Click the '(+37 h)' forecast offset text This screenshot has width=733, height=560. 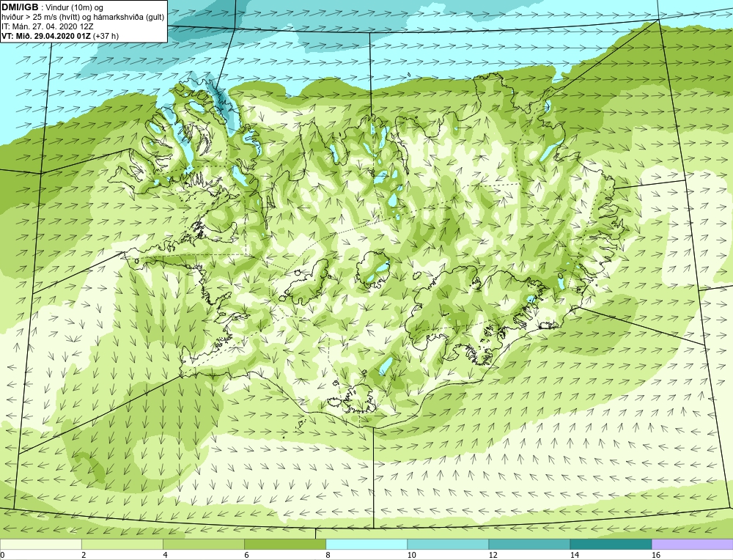click(x=106, y=35)
